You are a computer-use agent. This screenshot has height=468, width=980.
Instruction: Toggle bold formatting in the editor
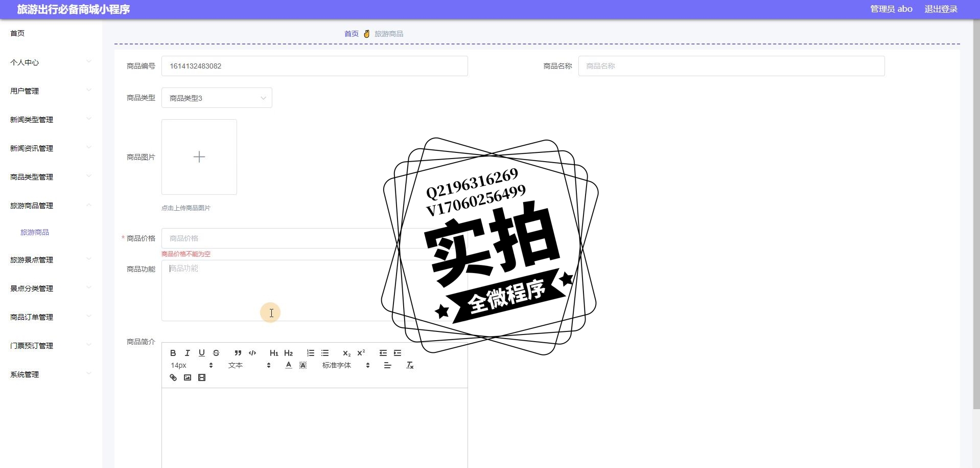[x=173, y=353]
